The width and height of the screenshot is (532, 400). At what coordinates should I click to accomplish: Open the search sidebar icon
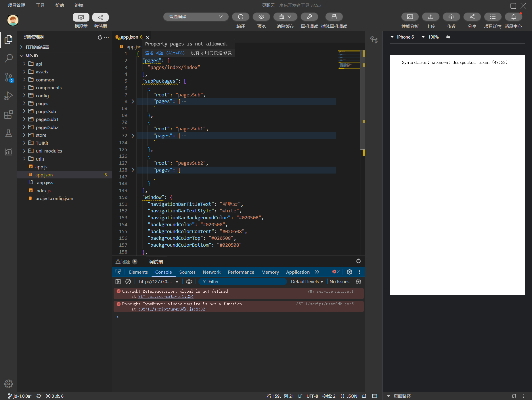9,58
